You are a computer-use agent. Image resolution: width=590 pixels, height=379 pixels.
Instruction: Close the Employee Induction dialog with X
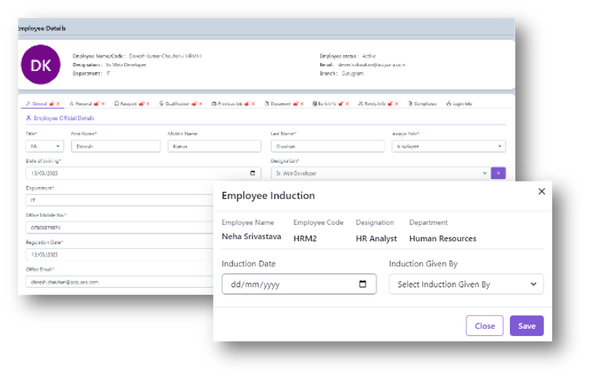[x=541, y=192]
